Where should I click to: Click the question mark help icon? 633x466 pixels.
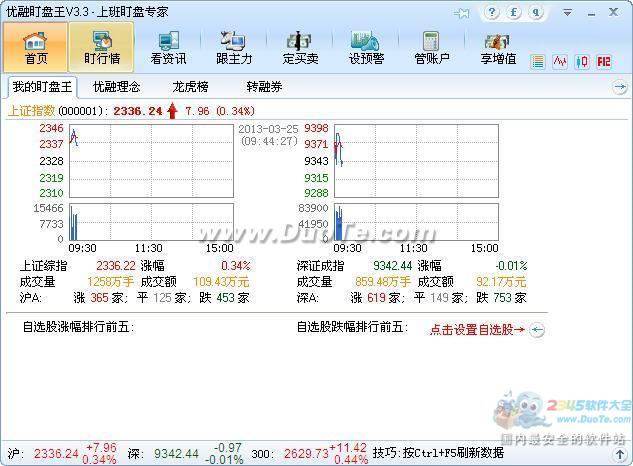492,12
